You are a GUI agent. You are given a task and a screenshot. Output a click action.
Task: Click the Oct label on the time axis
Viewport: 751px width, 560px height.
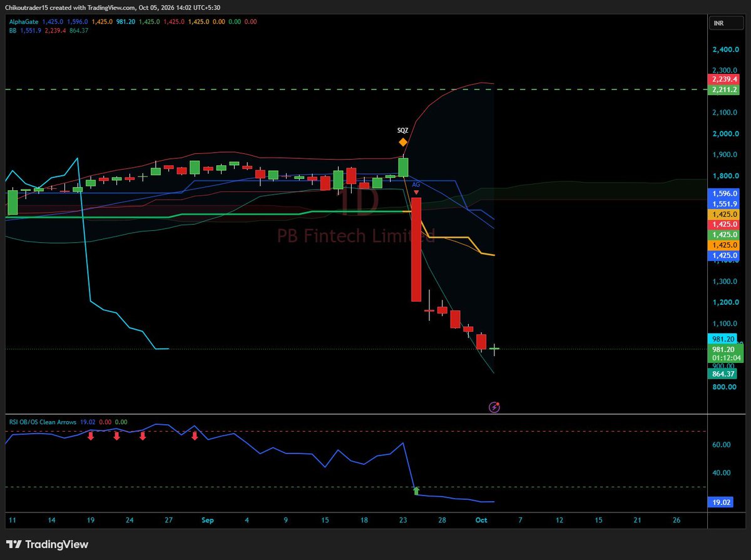pyautogui.click(x=481, y=521)
